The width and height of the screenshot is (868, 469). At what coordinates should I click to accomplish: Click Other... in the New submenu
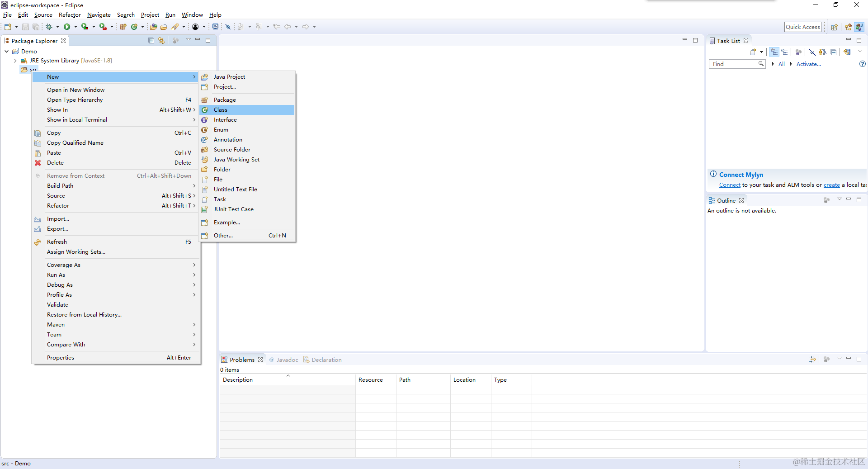(247, 236)
